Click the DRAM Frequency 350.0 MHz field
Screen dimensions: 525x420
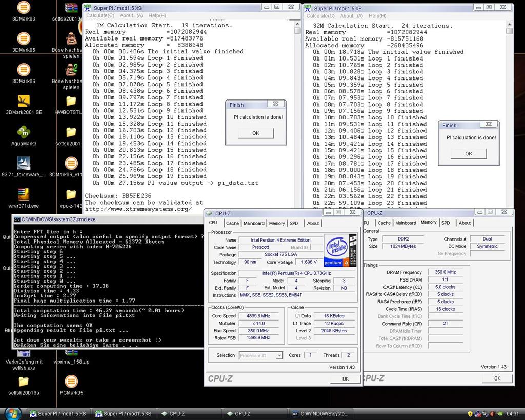click(446, 272)
